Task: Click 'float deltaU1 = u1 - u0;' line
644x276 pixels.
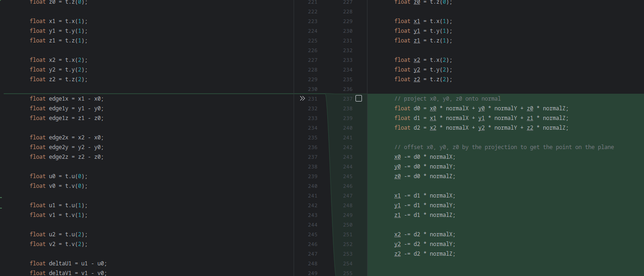Action: (x=69, y=264)
